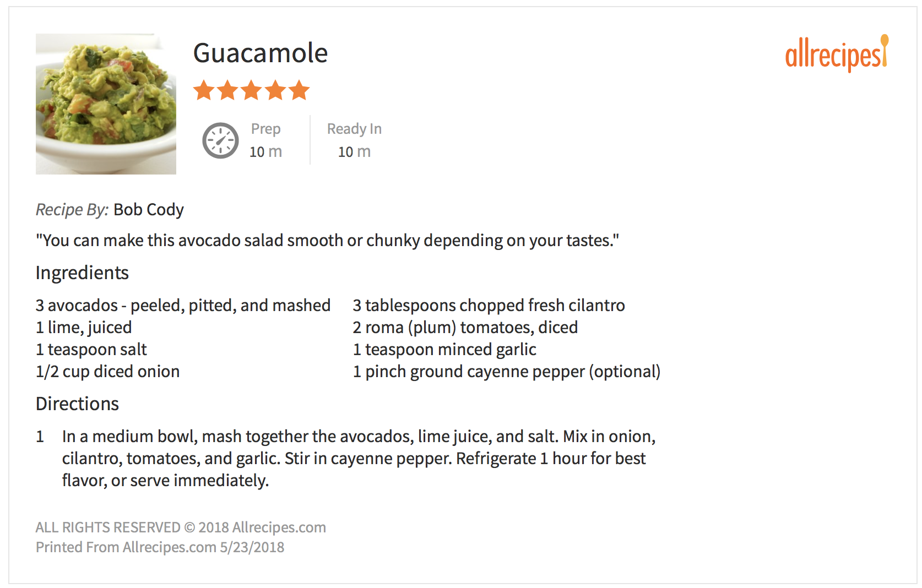Select the cayenne pepper ingredient
The height and width of the screenshot is (588, 922).
506,372
